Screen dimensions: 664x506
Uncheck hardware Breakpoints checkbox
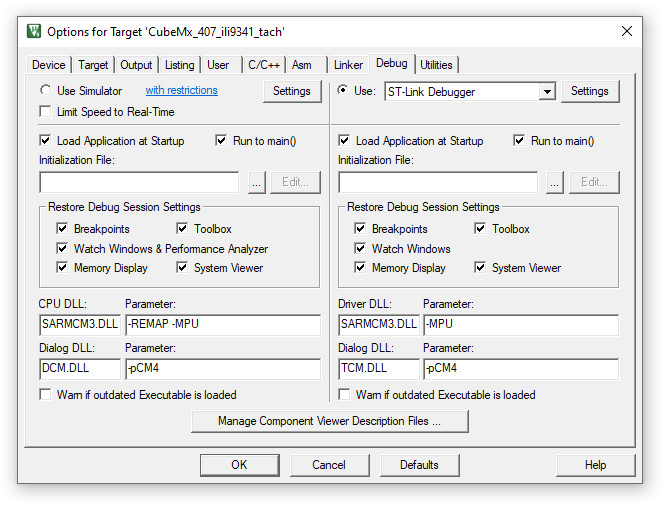pos(360,229)
